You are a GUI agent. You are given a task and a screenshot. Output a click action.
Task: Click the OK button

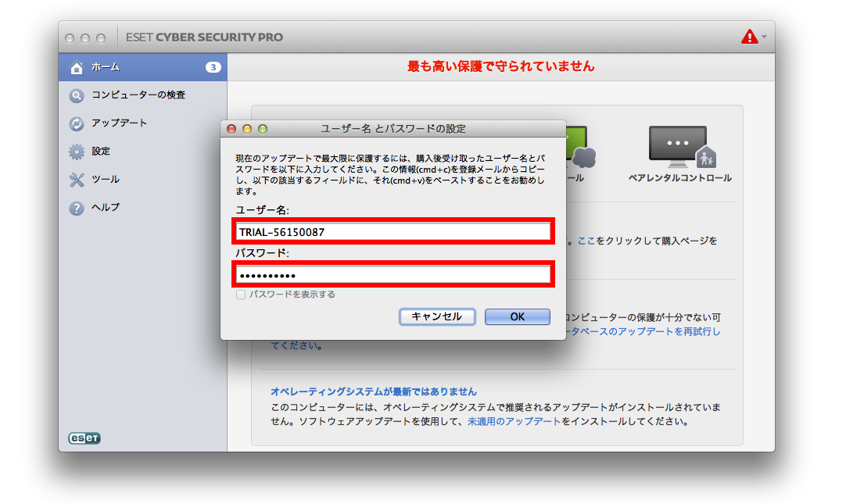[518, 316]
